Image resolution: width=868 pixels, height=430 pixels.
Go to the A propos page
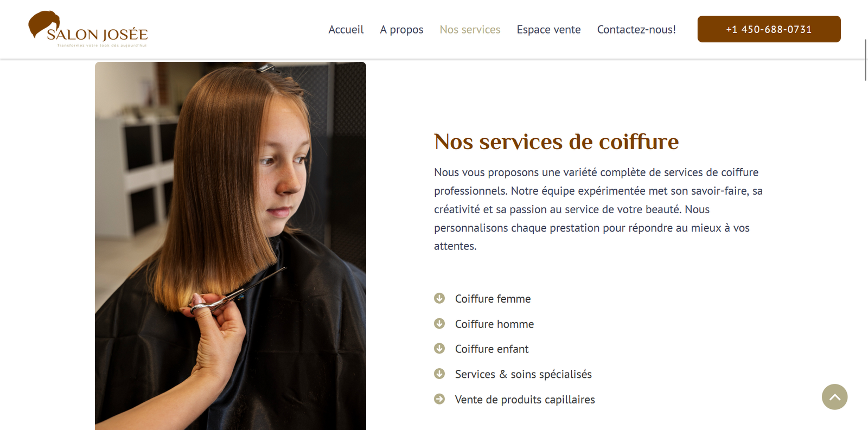click(401, 29)
